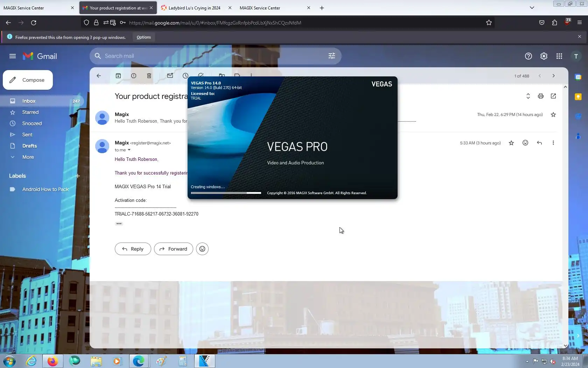Open Windows Explorer folder in taskbar
588x368 pixels.
click(96, 361)
